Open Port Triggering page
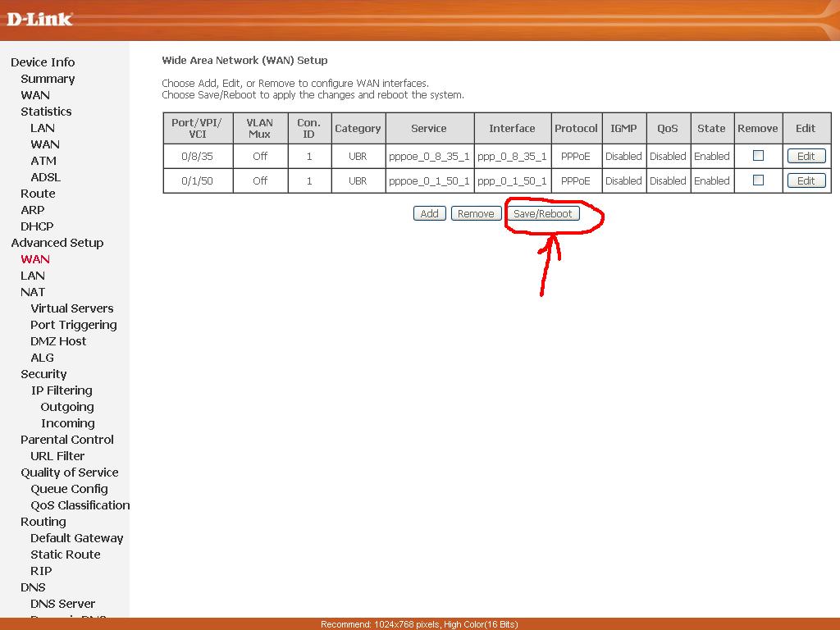 (74, 325)
